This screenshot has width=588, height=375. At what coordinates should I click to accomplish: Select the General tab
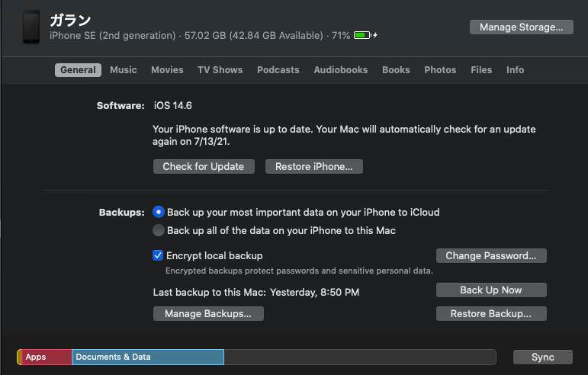[x=78, y=70]
